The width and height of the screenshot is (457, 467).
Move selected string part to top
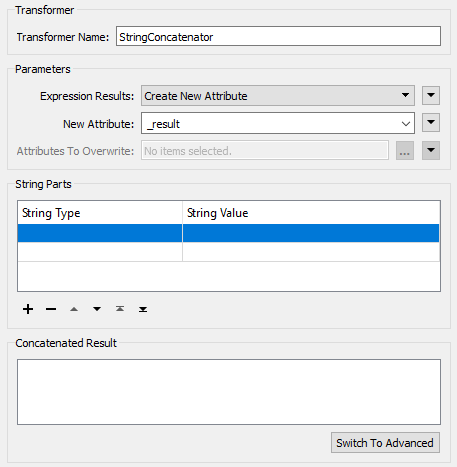pyautogui.click(x=120, y=309)
